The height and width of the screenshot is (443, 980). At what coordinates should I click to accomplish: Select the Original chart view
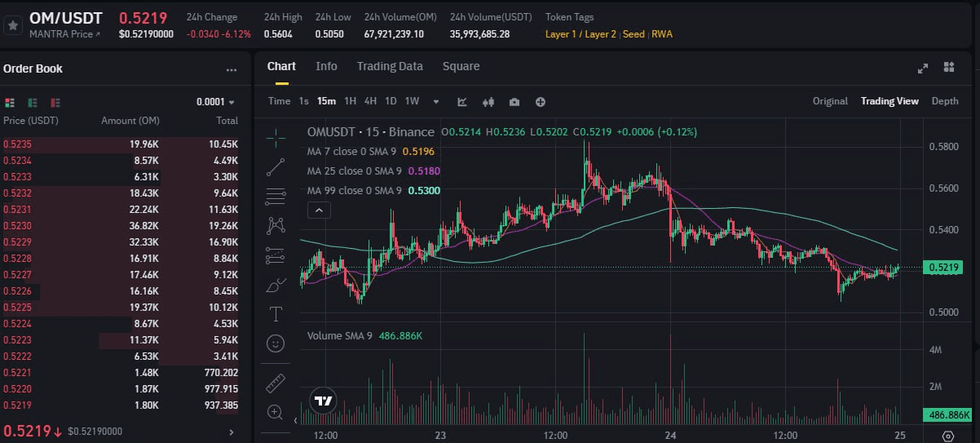[x=830, y=101]
